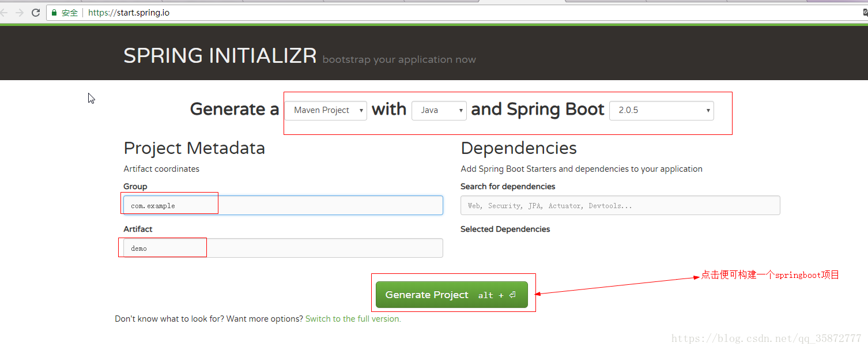Viewport: 868px width, 350px height.
Task: Focus the Search for dependencies box
Action: [620, 205]
